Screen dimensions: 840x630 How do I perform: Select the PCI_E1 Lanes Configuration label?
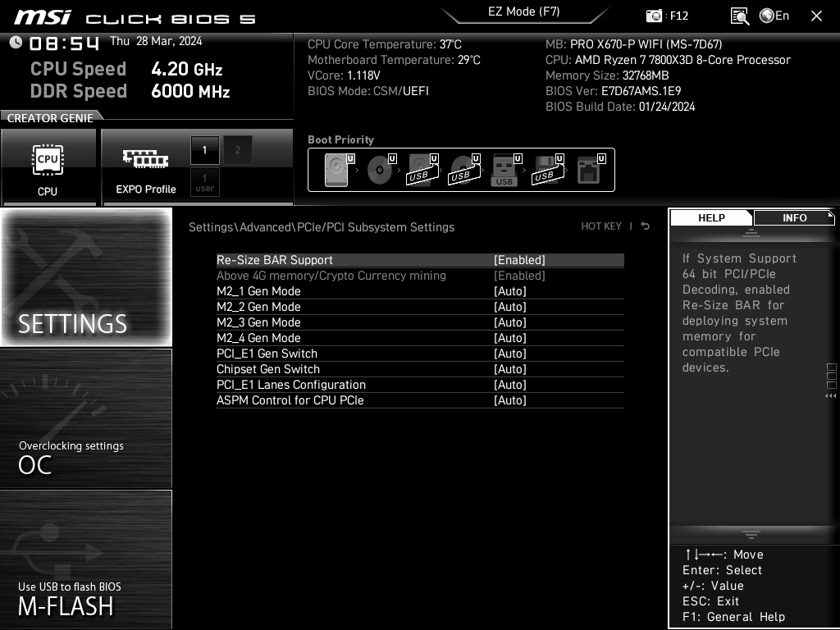point(291,384)
